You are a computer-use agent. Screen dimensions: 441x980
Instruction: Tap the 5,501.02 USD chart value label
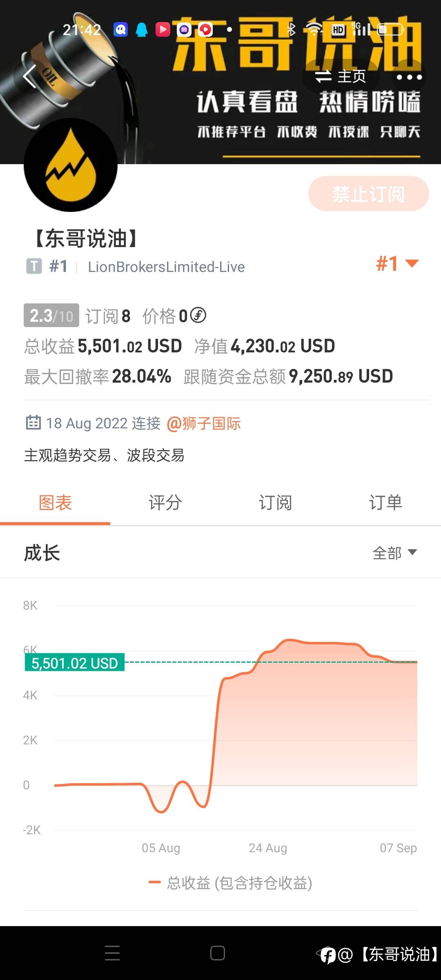point(75,663)
